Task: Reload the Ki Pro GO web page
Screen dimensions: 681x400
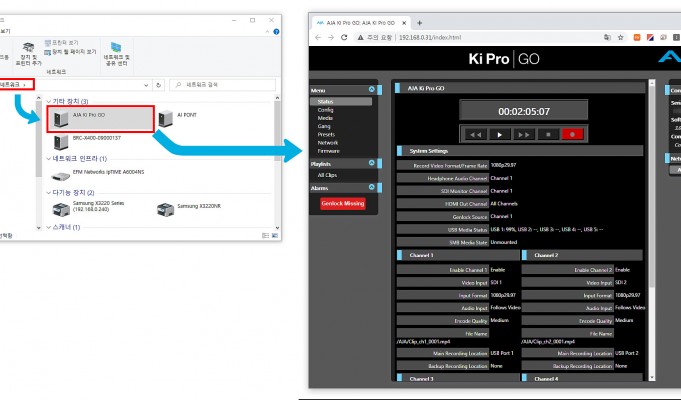Action: coord(344,37)
